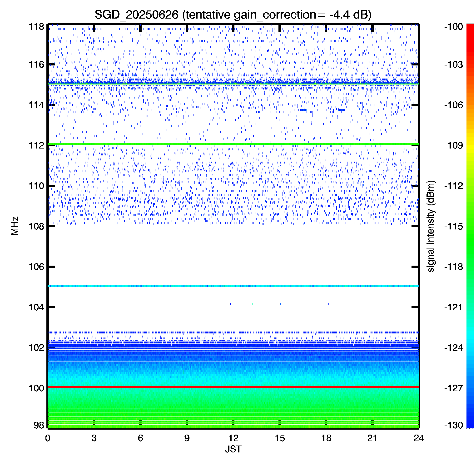Screen dimensions: 476x476
Task: Click the -115 colorbar tick label
Action: tap(454, 226)
